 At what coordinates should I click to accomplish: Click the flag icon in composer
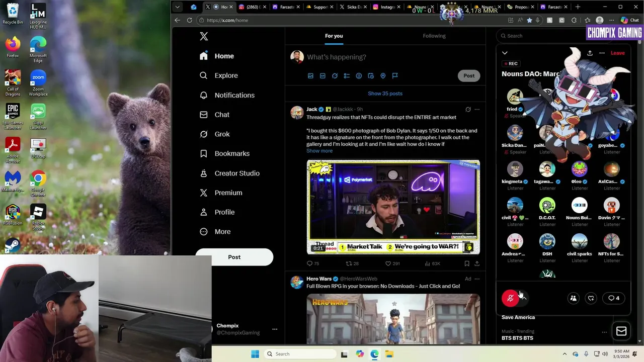pos(395,76)
